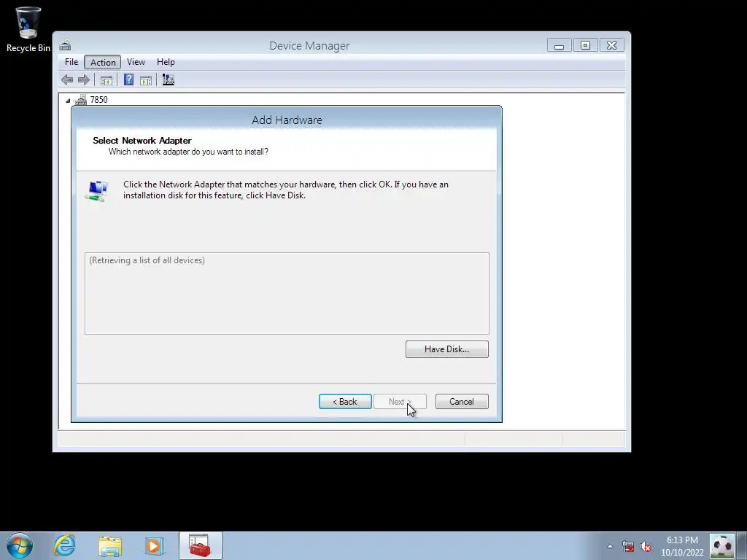Open the Help menu
Screen dimensions: 747x560
[166, 62]
